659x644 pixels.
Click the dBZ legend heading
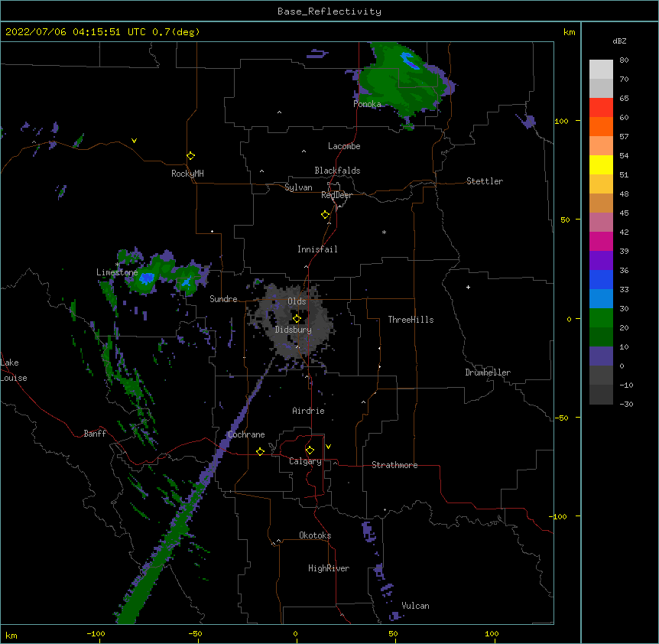(x=619, y=41)
